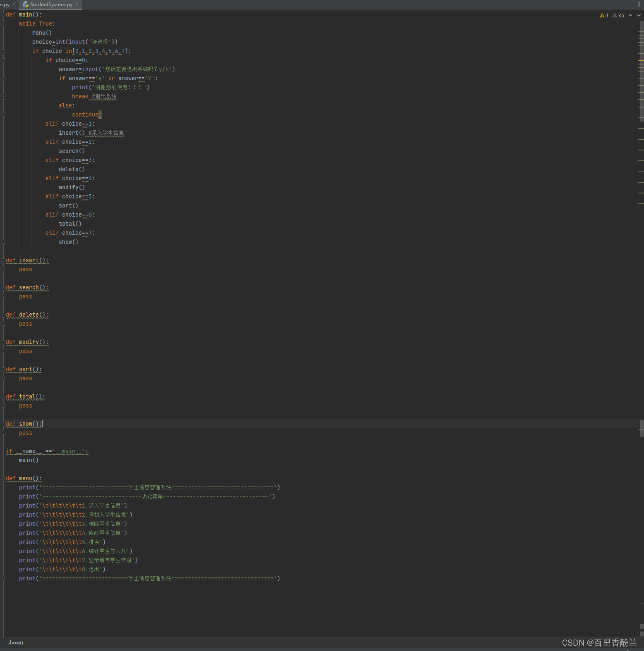Click the 'elif choice==3:' line
The height and width of the screenshot is (651, 644).
70,160
